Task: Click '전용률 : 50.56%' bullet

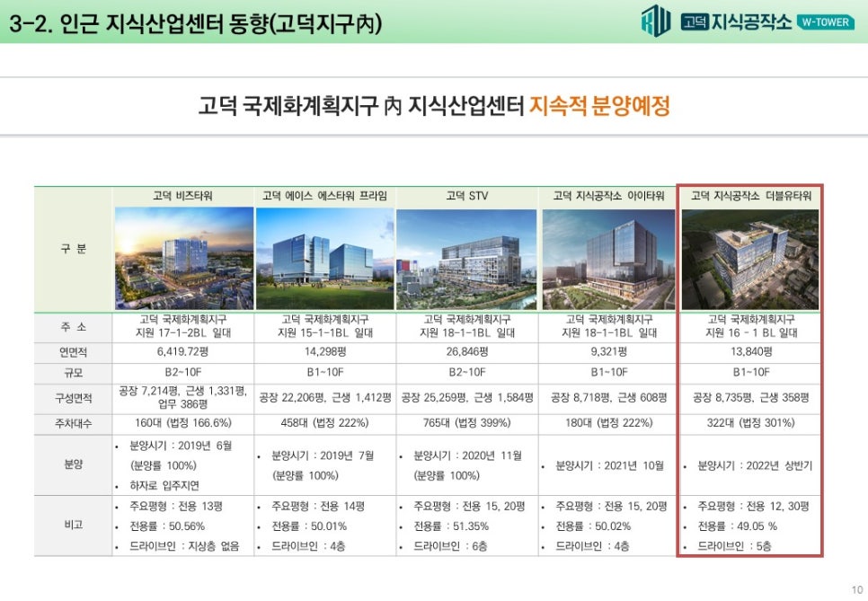Action: pos(166,526)
